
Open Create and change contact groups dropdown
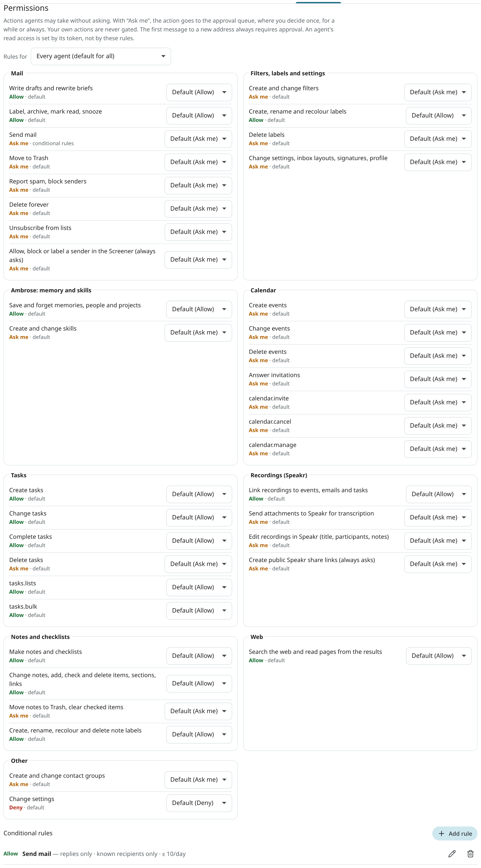click(x=198, y=780)
